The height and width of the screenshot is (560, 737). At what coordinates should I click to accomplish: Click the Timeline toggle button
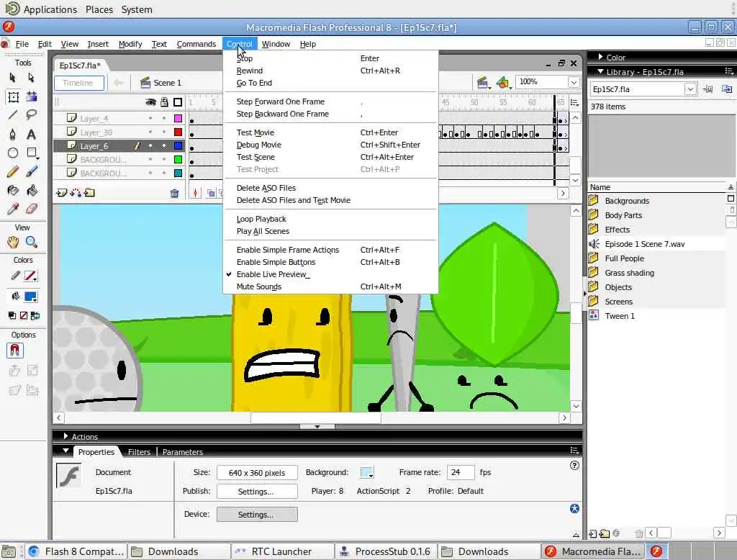point(78,83)
